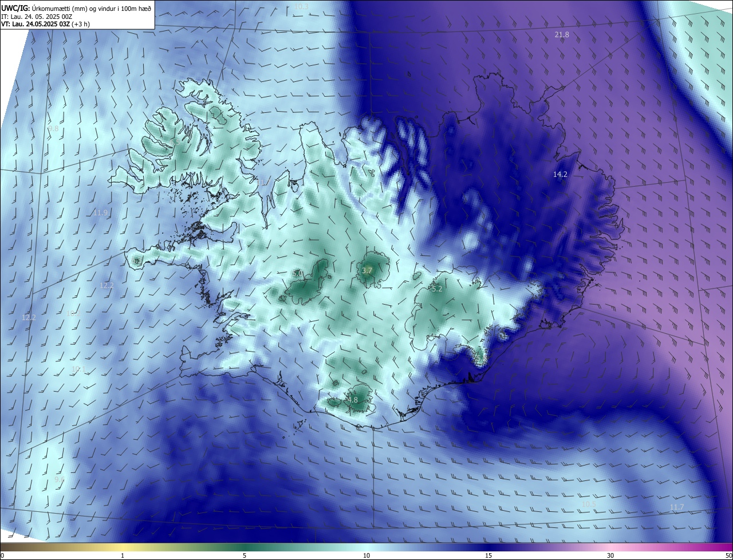Click the 30 tick label on color scale
The width and height of the screenshot is (733, 560).
[x=610, y=556]
